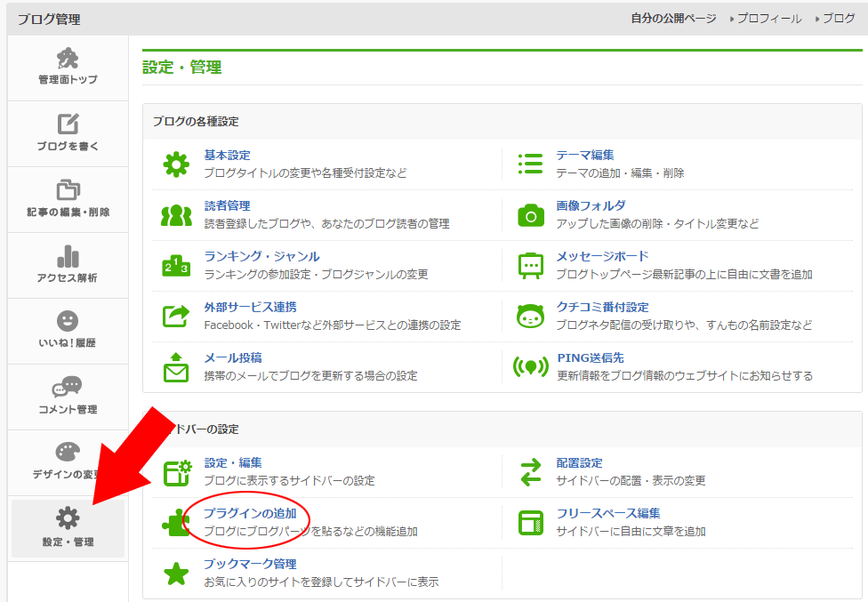The image size is (868, 602).
Task: Select 記事の編集・削除 in the sidebar
Action: (68, 199)
